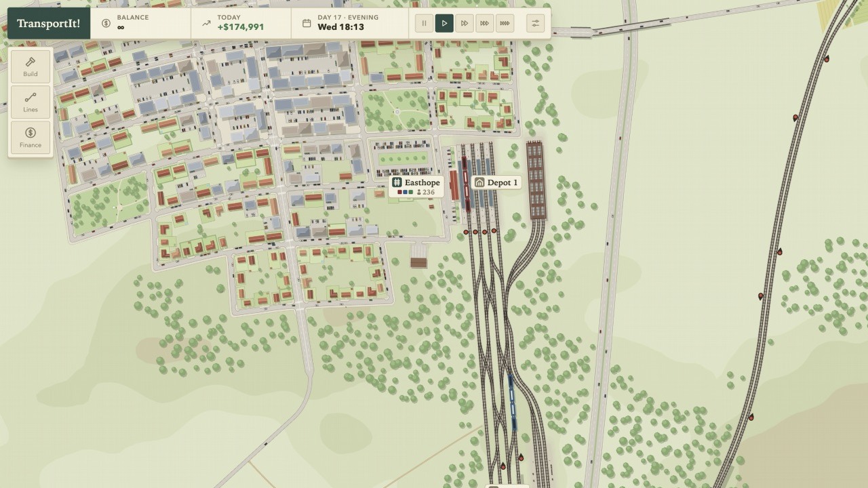
Task: Click the calendar date Wed 18:13
Action: [x=341, y=27]
